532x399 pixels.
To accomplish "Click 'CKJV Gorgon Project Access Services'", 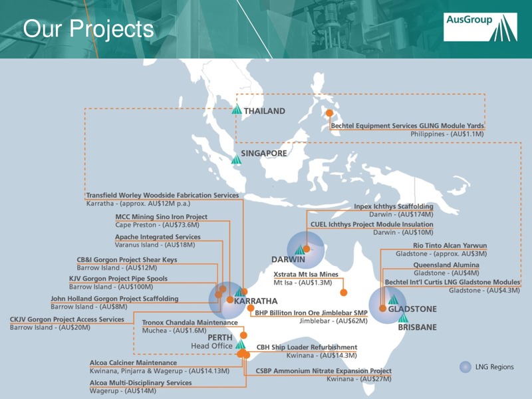I will 67,319.
